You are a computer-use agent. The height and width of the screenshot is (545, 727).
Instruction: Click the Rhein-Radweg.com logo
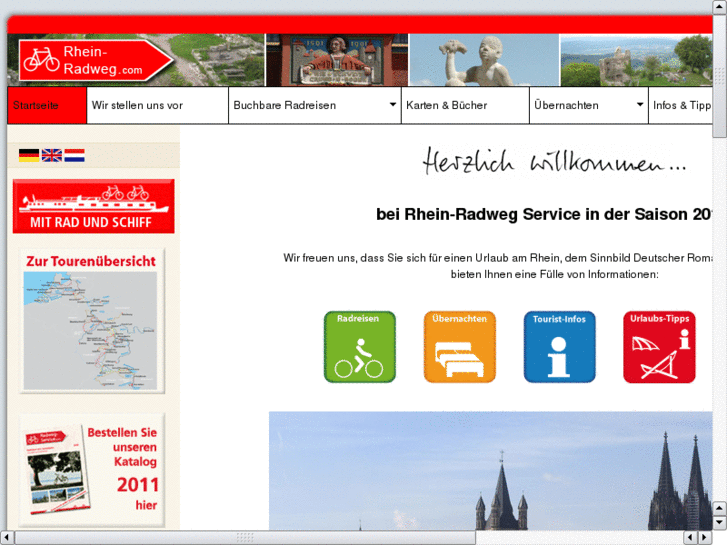point(95,61)
